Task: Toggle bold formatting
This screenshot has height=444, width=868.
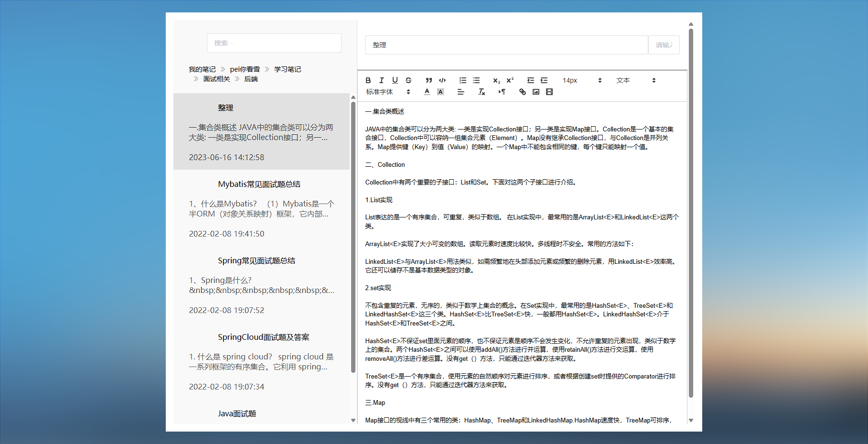Action: tap(368, 80)
